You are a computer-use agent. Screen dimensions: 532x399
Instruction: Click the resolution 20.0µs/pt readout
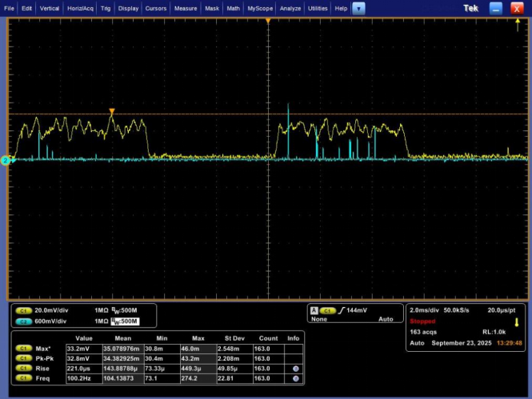[x=502, y=310]
